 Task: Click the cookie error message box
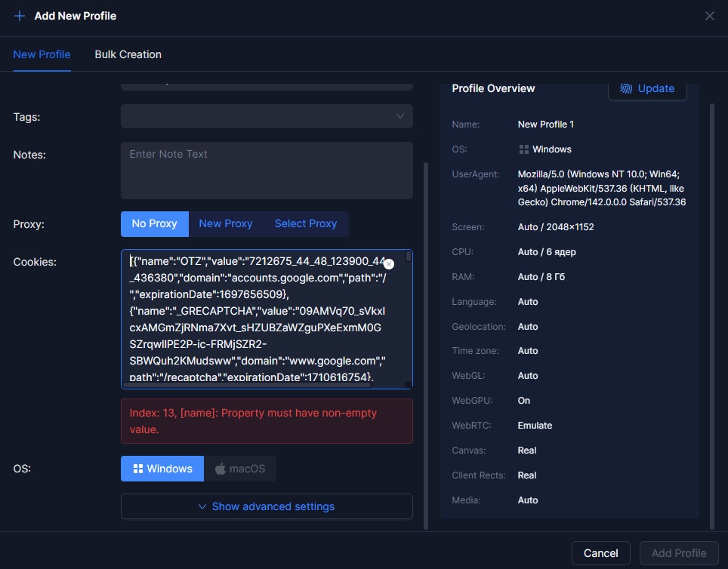267,421
